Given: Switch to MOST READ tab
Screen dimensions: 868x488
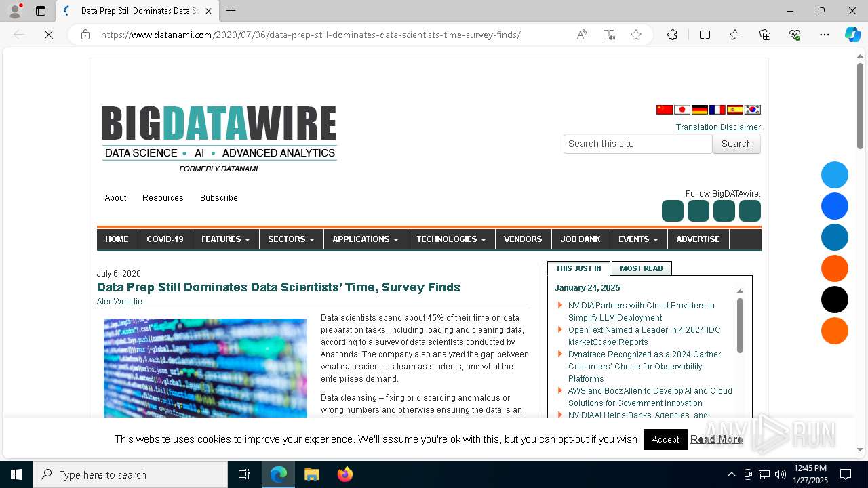Looking at the screenshot, I should (x=642, y=268).
